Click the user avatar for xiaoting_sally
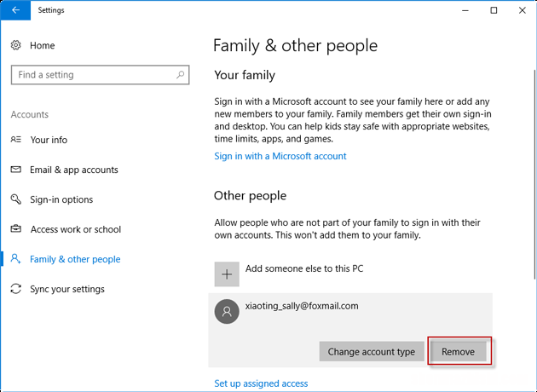 click(x=226, y=312)
